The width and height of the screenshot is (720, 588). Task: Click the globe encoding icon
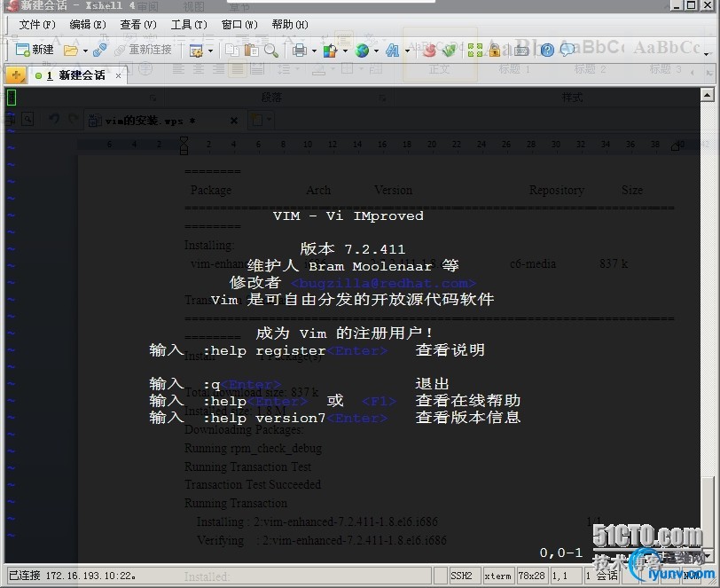pyautogui.click(x=362, y=50)
